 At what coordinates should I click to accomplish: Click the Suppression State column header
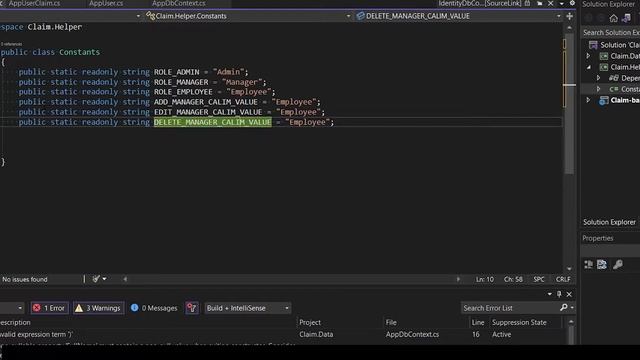(519, 322)
